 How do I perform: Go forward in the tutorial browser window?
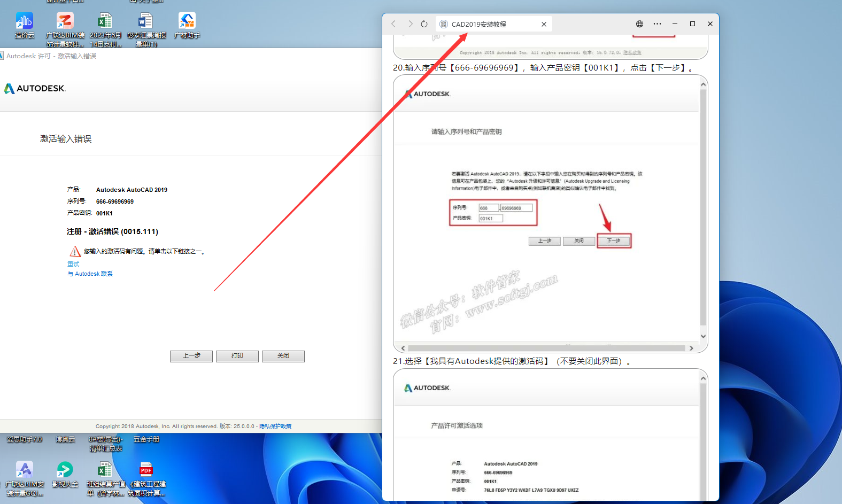(410, 24)
